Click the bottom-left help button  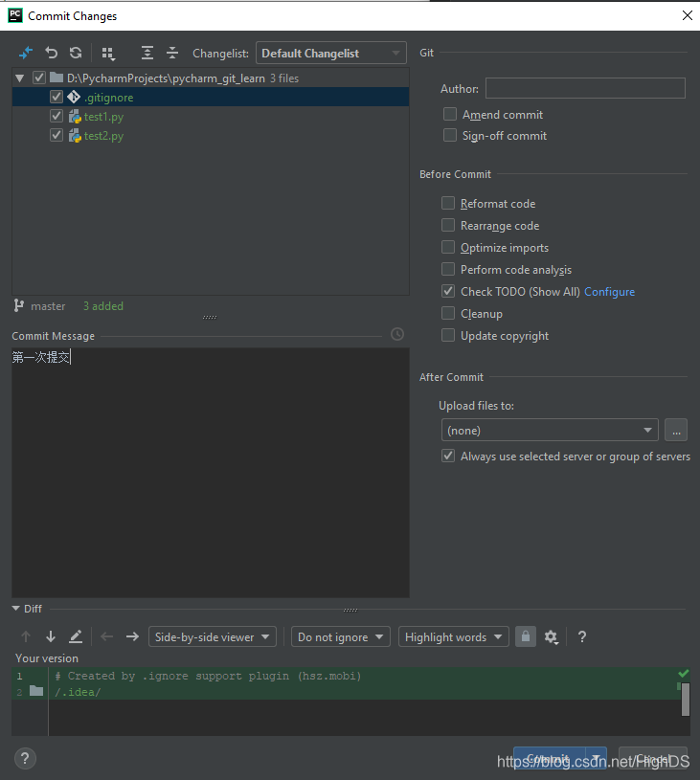25,759
